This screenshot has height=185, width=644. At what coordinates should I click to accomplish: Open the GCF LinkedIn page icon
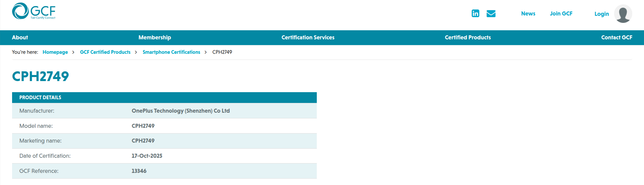point(475,13)
